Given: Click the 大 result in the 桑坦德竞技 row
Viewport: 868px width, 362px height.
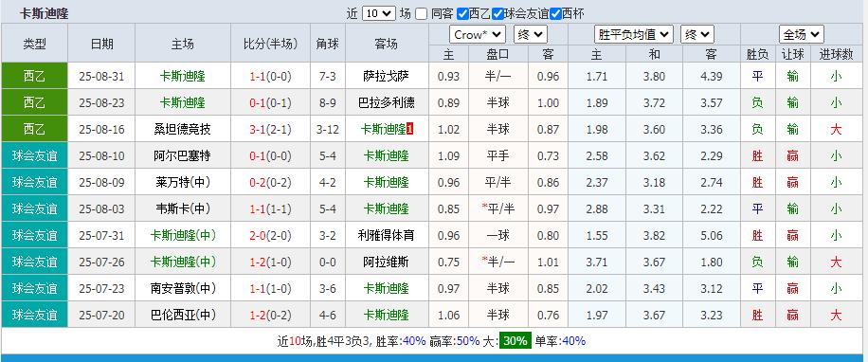Looking at the screenshot, I should click(x=836, y=129).
